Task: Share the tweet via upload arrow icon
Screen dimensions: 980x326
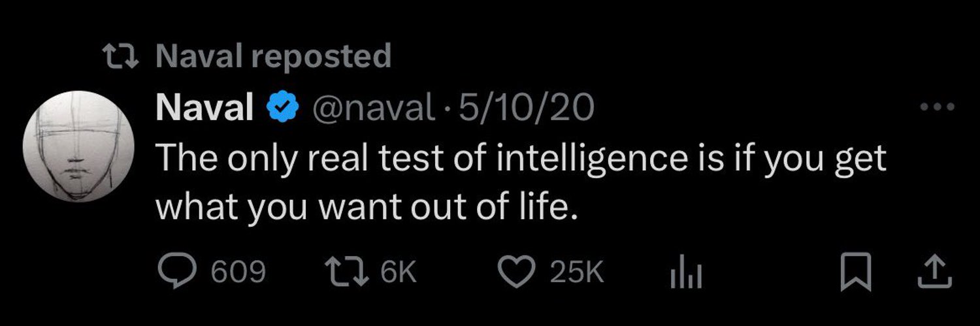Action: 934,272
